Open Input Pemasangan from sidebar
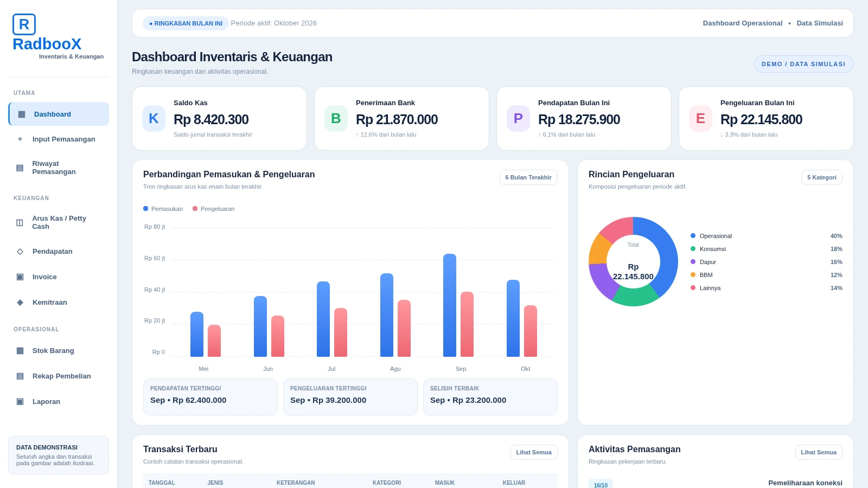 coord(59,139)
